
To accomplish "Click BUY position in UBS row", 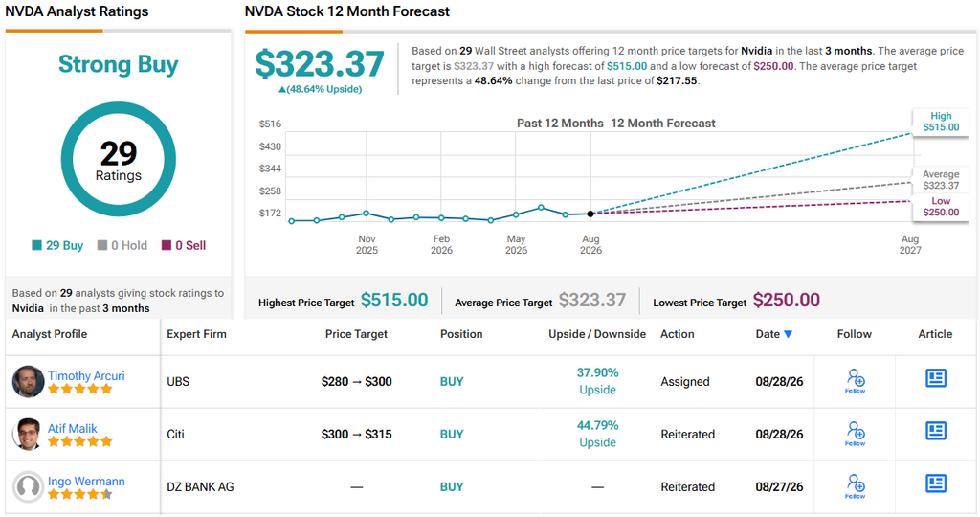I will (452, 381).
